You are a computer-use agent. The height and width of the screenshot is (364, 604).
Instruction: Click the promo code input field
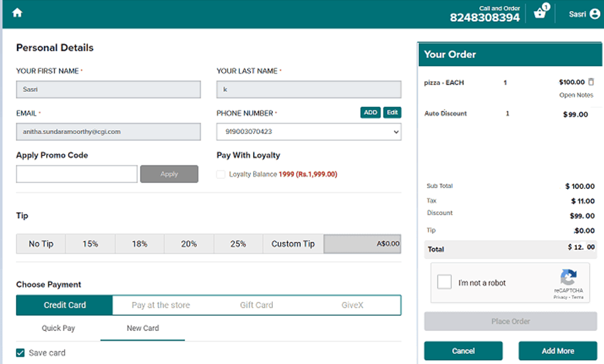coord(77,174)
